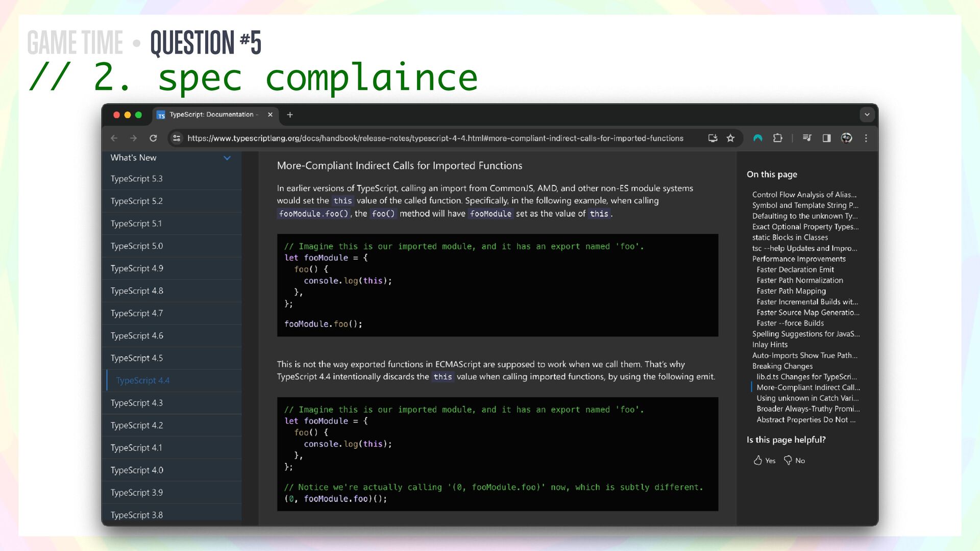Open the tab search dropdown arrow
Screen dimensions: 980x551
pos(867,115)
